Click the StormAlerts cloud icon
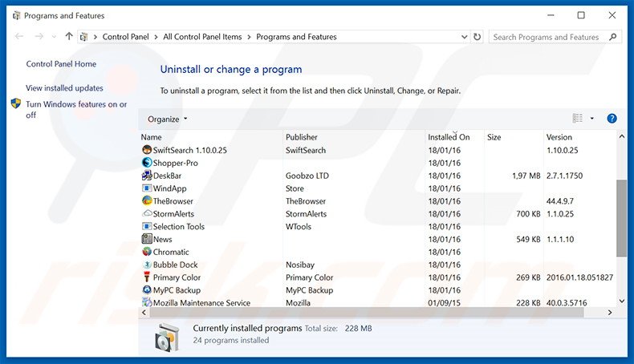This screenshot has width=634, height=364. point(147,213)
